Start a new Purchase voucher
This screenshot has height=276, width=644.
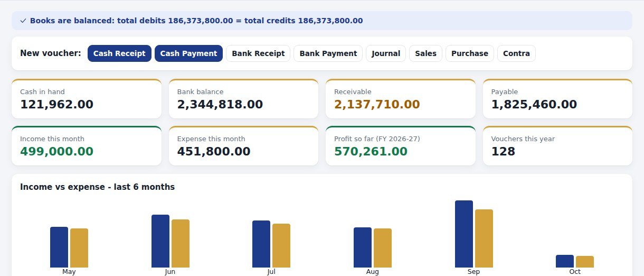point(470,53)
